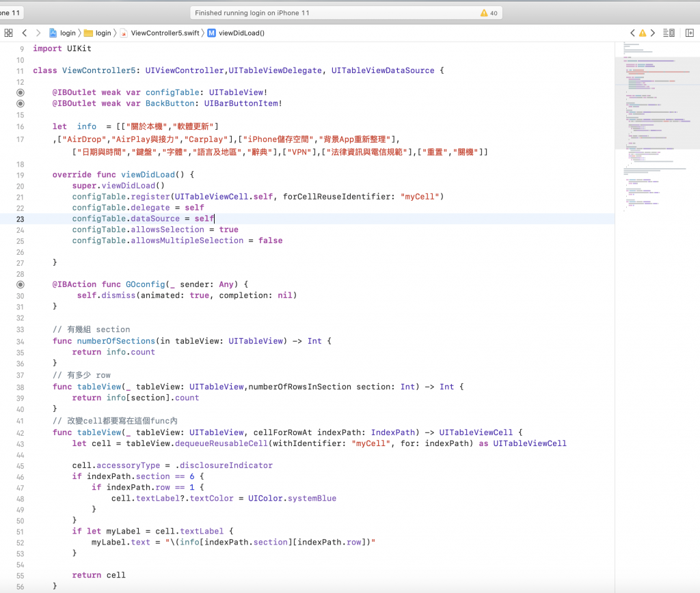The height and width of the screenshot is (593, 700).
Task: Click the BackButton outlet connection circle
Action: 21,104
